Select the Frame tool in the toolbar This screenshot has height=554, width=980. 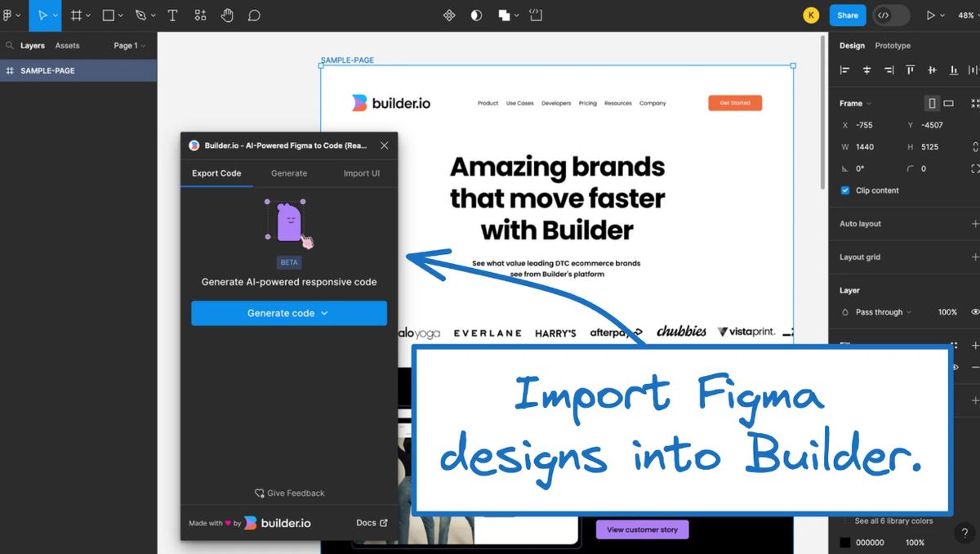coord(75,15)
